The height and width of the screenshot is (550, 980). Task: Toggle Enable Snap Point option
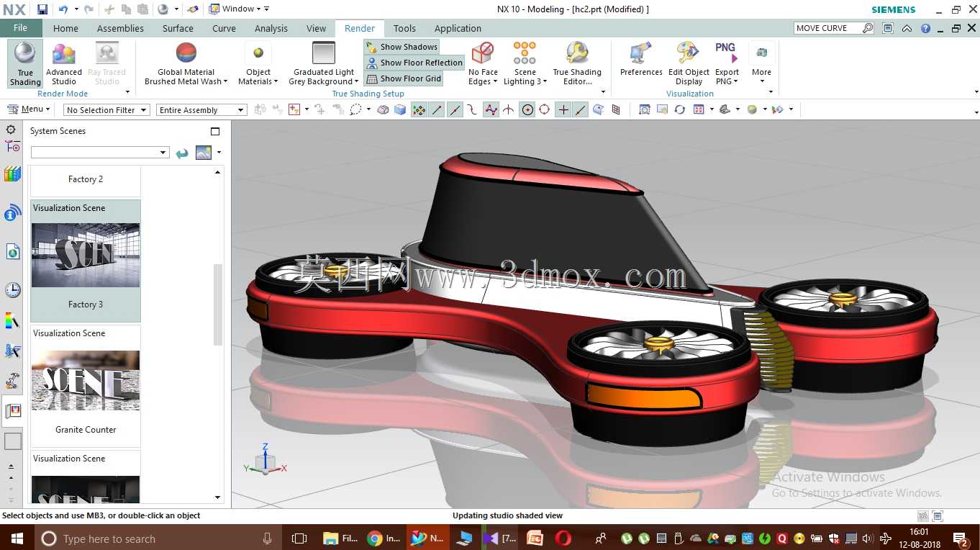click(419, 109)
